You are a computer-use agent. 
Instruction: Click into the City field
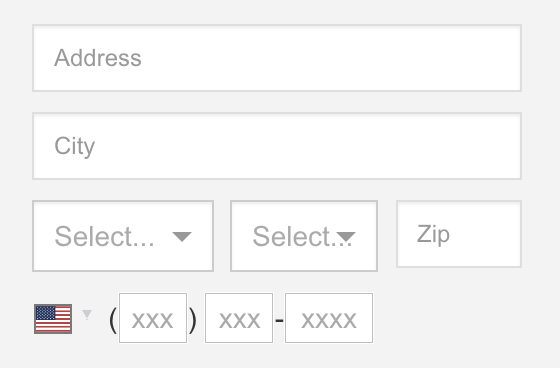(277, 146)
